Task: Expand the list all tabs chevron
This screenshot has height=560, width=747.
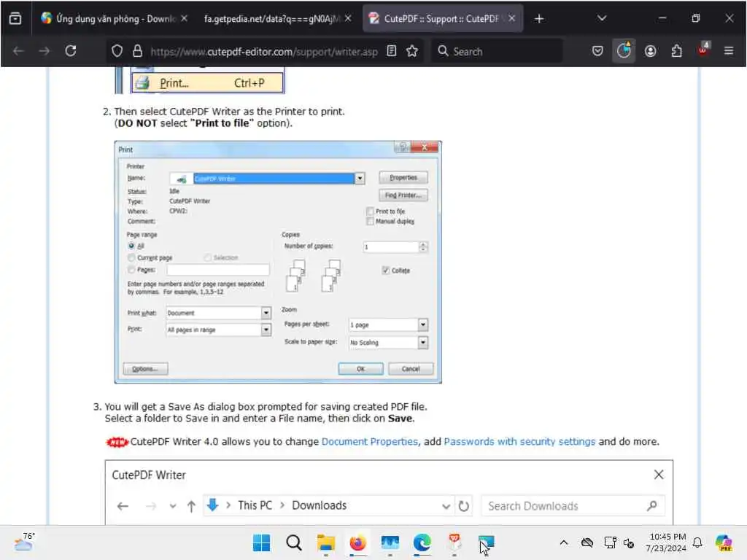Action: tap(602, 18)
